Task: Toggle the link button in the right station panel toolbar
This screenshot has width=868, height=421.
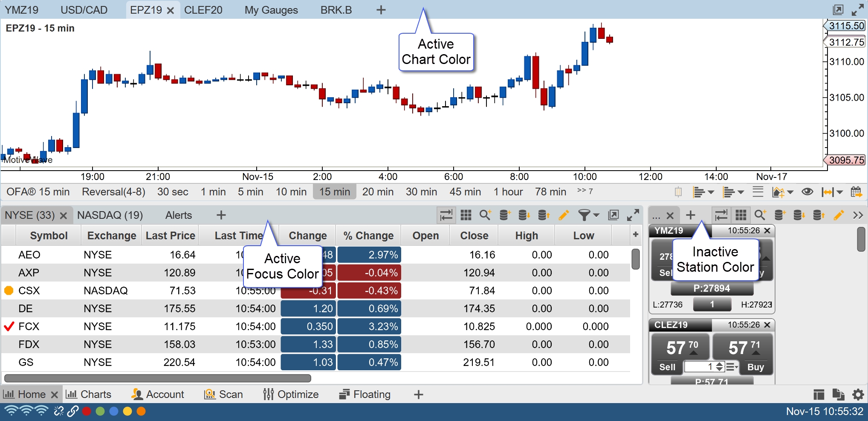Action: click(721, 215)
